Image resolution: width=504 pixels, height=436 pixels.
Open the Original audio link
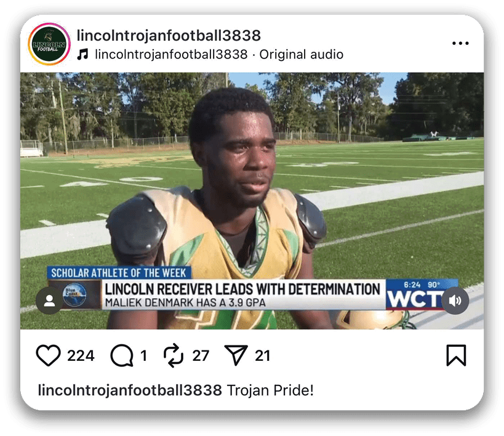(301, 54)
